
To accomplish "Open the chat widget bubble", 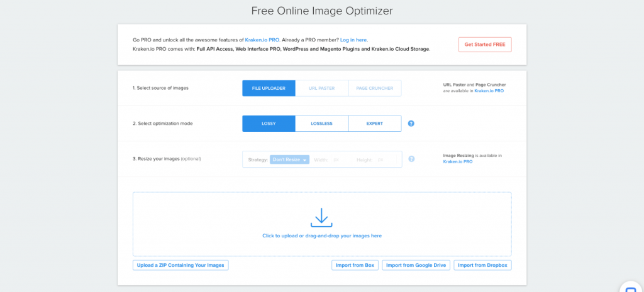I will pyautogui.click(x=630, y=286).
